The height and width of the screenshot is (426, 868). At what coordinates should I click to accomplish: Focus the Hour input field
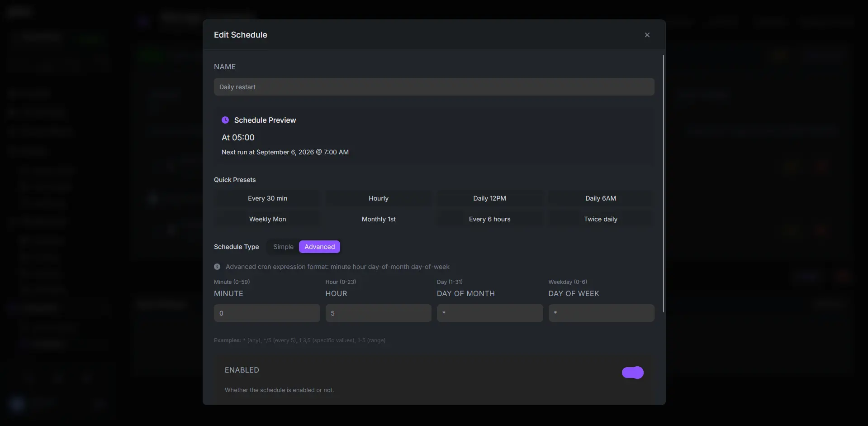point(378,313)
